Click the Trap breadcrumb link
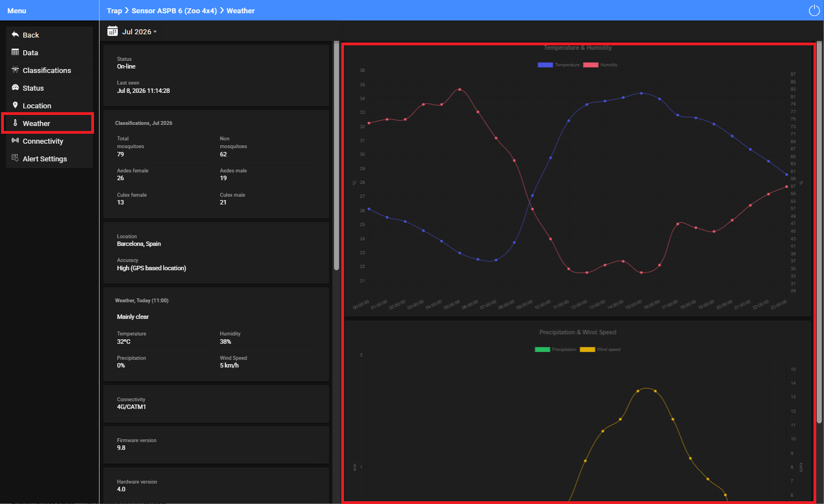 (114, 11)
